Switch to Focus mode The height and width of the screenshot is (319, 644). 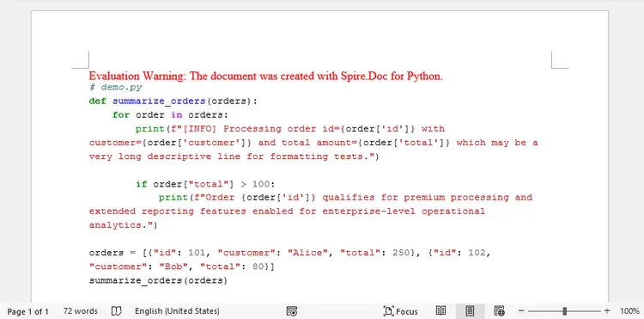click(400, 311)
